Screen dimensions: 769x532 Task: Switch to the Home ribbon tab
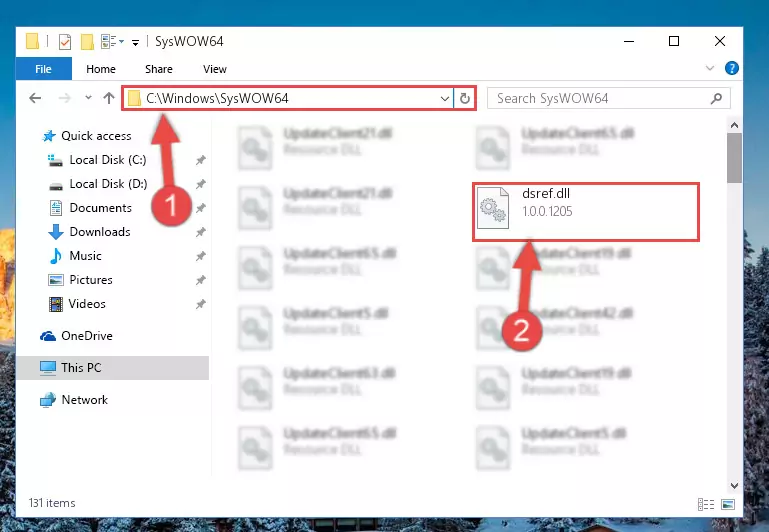[x=101, y=69]
